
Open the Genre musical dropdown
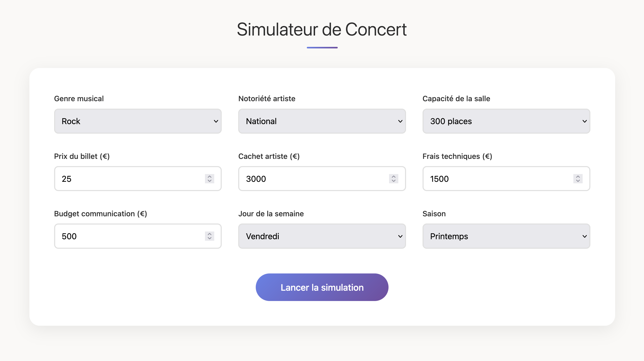coord(138,121)
